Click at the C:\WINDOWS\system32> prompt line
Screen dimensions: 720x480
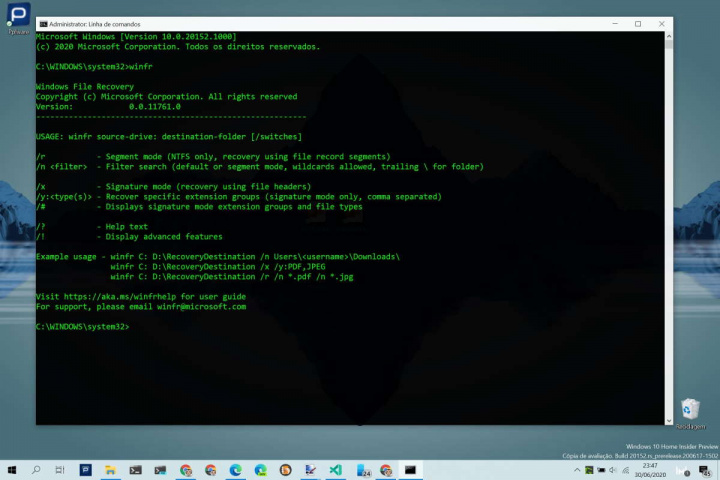click(x=82, y=327)
